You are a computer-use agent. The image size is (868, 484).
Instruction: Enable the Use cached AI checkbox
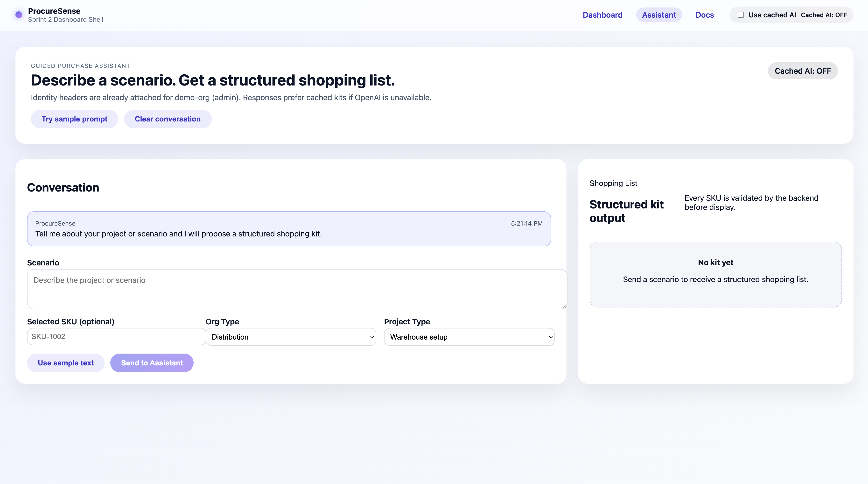coord(741,15)
